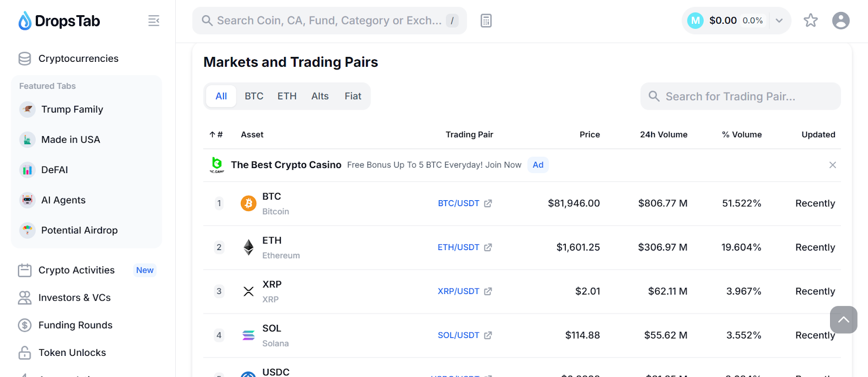Close the crypto casino ad
Screen dimensions: 868x377
[832, 165]
